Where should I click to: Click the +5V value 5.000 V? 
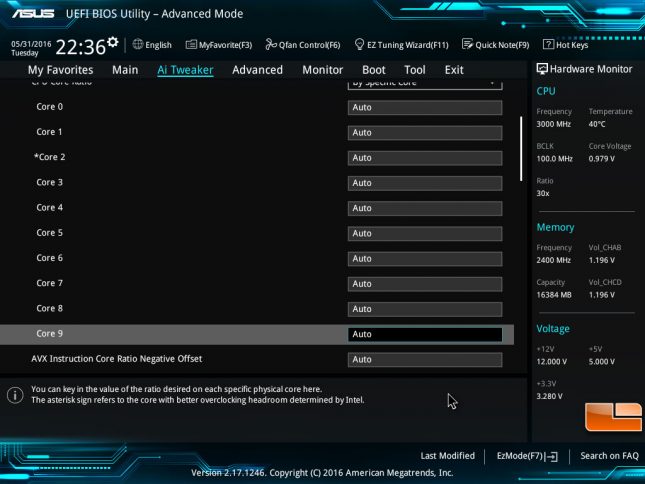pos(601,362)
